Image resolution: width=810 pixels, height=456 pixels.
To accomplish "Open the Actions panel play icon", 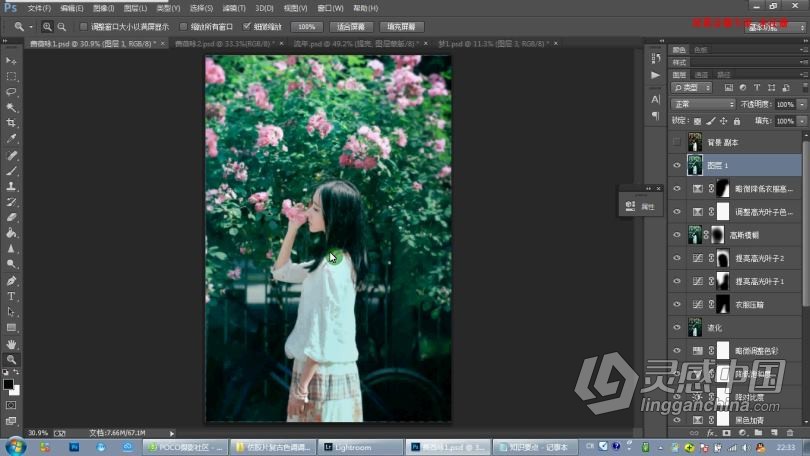I will pyautogui.click(x=656, y=75).
